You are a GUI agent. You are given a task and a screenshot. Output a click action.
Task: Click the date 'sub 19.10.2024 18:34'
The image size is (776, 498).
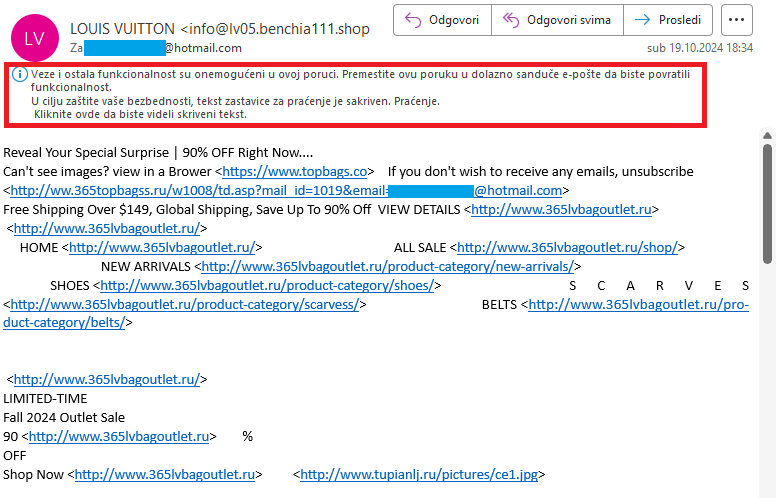tap(700, 48)
